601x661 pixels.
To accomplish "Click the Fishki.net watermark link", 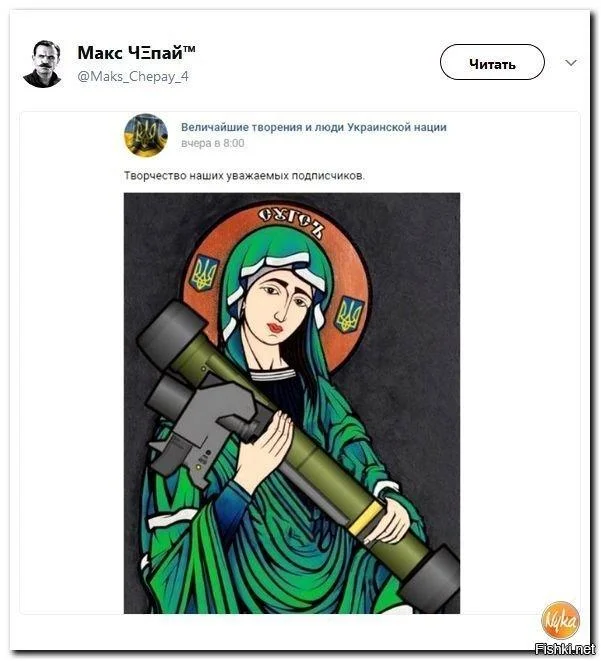I will 564,648.
